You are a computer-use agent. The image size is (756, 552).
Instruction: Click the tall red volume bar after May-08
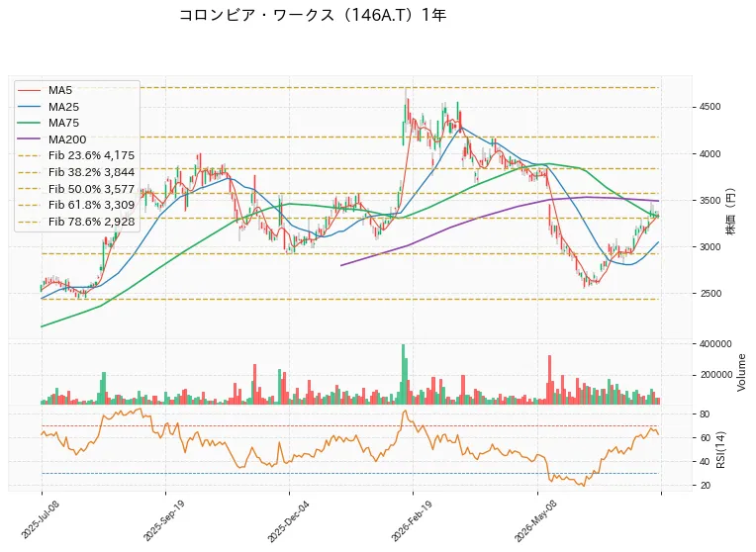click(549, 380)
